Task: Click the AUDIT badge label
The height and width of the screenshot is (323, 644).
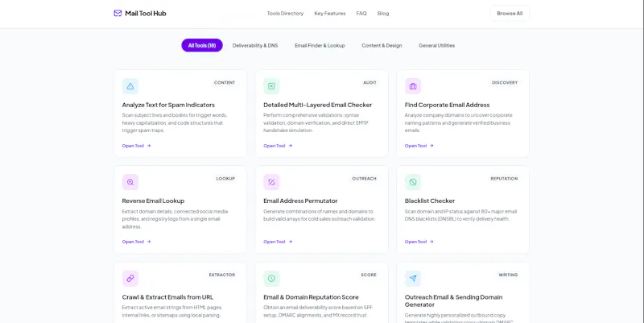Action: coord(369,83)
